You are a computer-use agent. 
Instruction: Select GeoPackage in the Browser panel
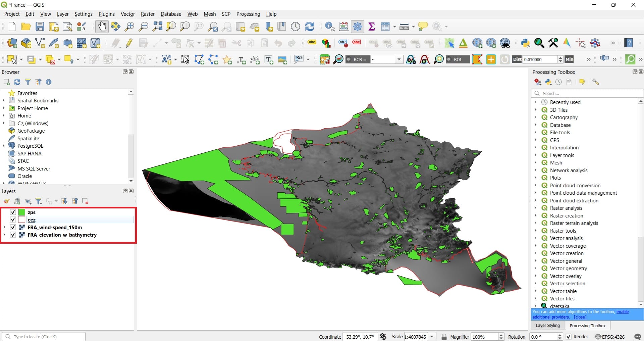point(31,131)
